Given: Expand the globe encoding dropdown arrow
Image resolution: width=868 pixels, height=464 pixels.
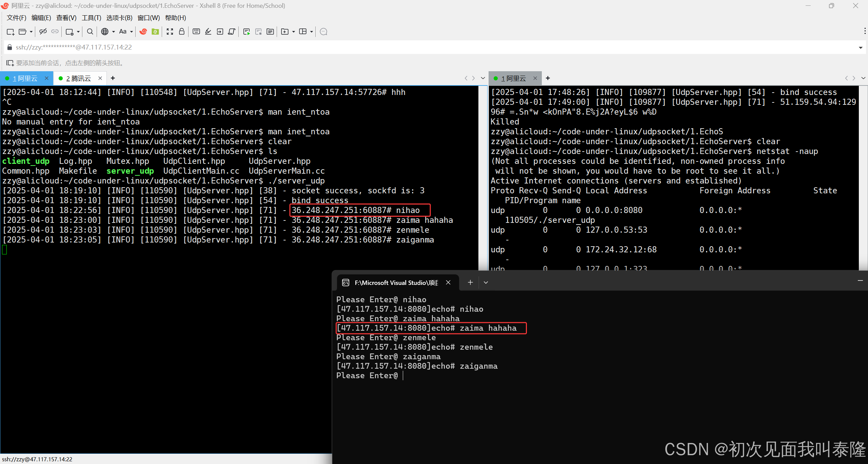Looking at the screenshot, I should 113,32.
